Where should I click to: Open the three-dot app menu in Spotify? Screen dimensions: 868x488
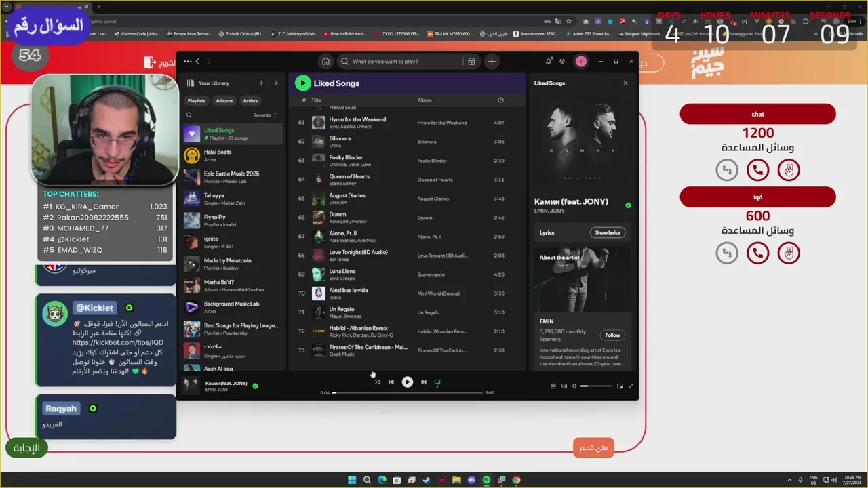click(x=187, y=62)
